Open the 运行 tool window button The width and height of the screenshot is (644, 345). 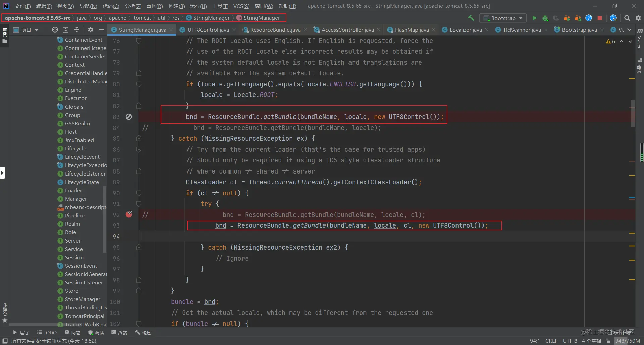pyautogui.click(x=20, y=332)
